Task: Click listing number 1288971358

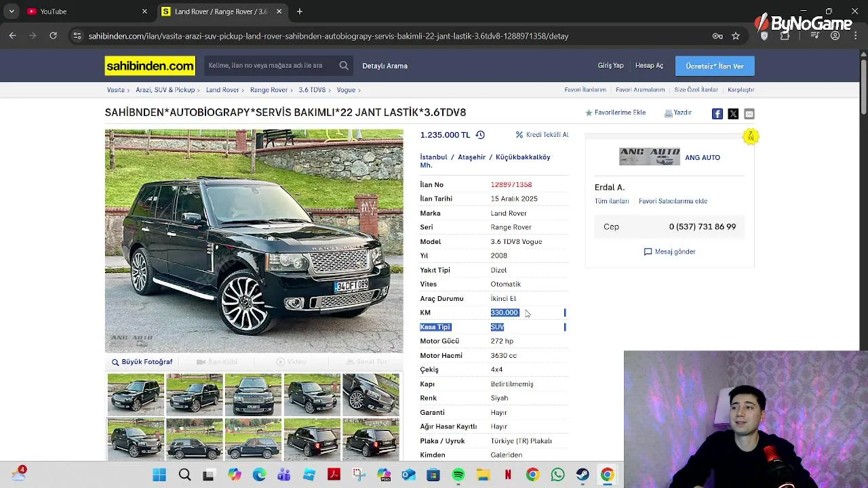Action: click(x=511, y=184)
